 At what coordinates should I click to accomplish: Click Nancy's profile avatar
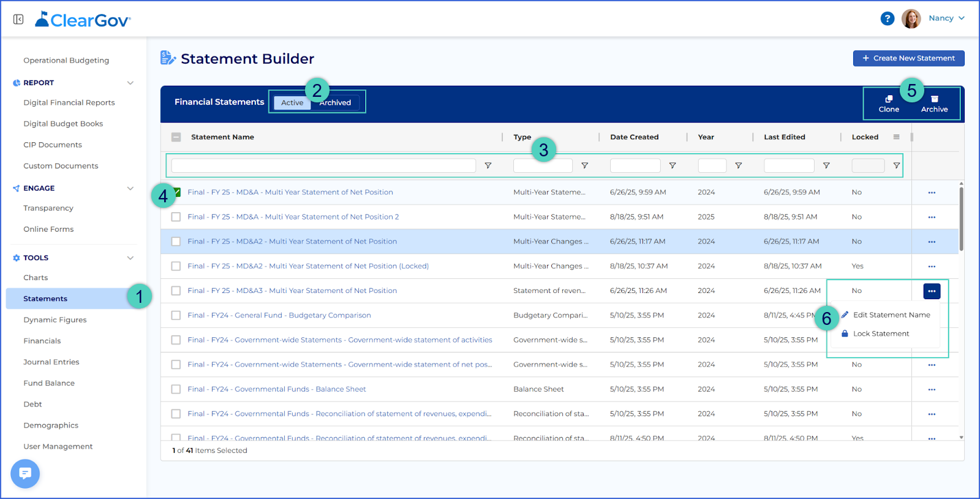point(911,18)
